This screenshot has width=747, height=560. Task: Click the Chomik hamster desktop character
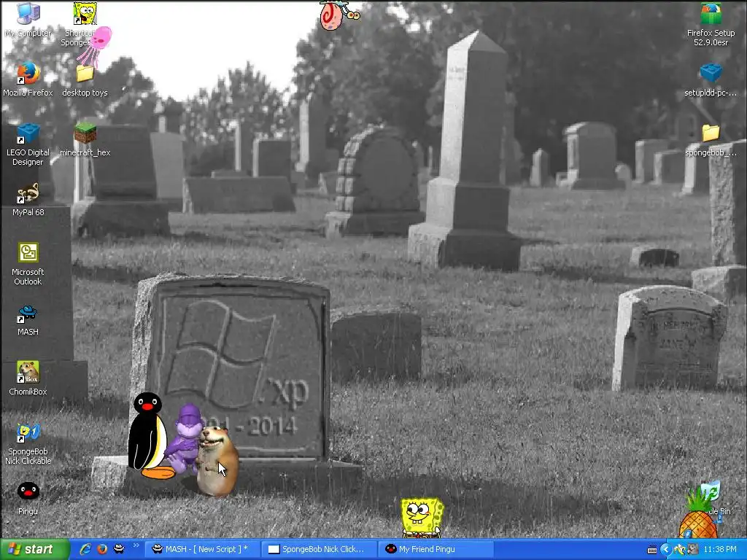217,461
